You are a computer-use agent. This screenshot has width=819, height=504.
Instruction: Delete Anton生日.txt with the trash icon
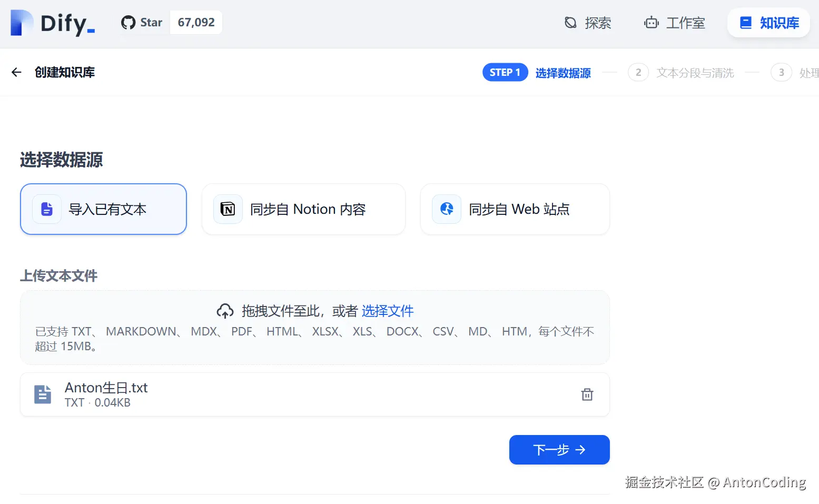(x=587, y=394)
